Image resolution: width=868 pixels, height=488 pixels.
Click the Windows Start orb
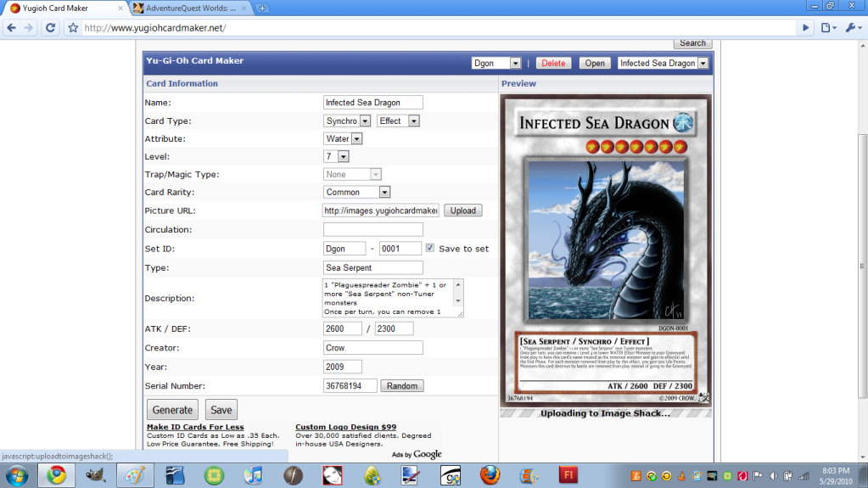(x=16, y=474)
